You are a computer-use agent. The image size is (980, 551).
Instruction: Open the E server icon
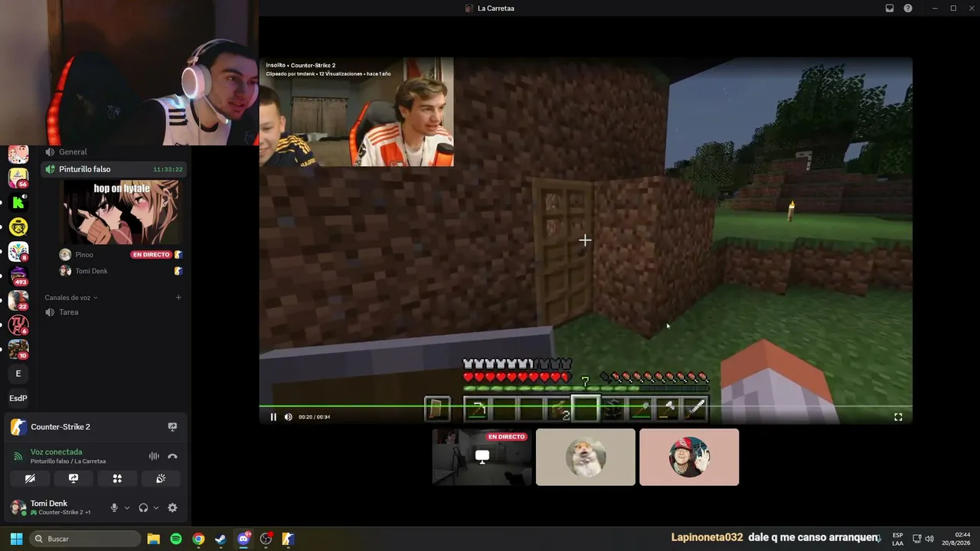point(18,373)
